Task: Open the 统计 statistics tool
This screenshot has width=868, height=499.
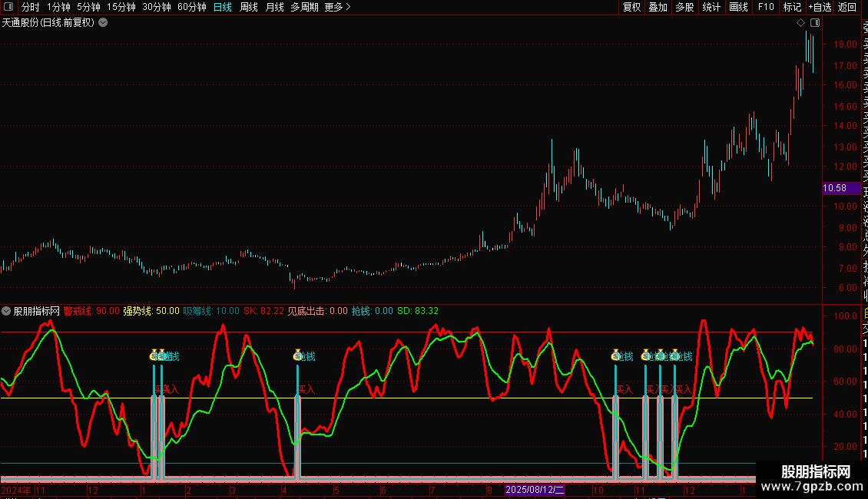Action: coord(711,7)
